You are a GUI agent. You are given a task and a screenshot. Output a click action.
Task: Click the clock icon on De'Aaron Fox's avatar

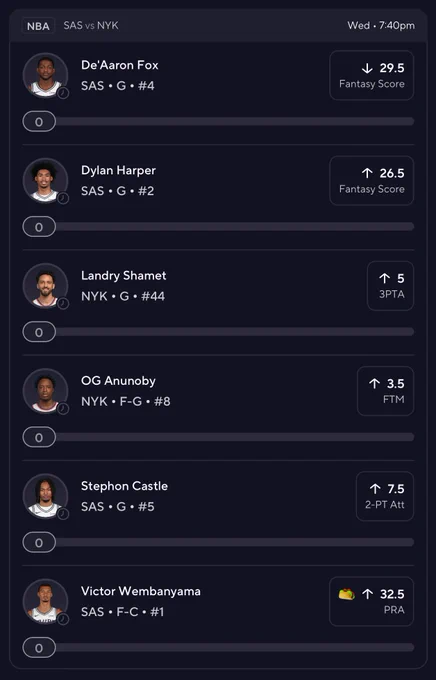click(63, 93)
